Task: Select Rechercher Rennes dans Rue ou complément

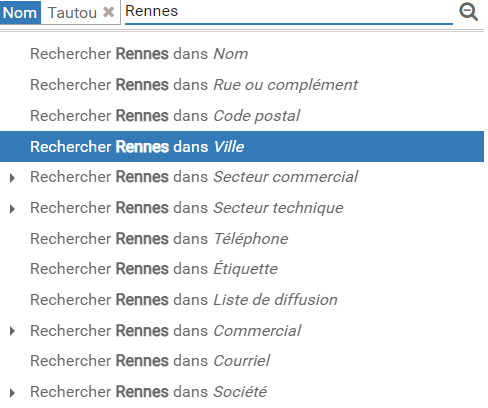Action: coord(242,85)
